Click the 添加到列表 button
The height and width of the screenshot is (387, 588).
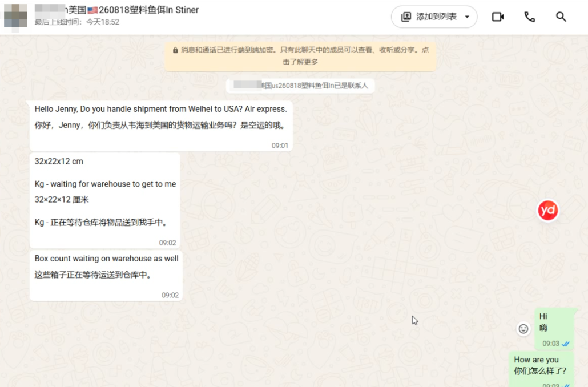[434, 17]
